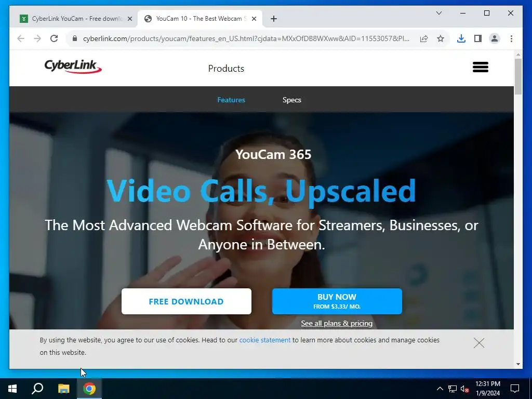Open Windows notification center
This screenshot has height=399, width=532.
coord(515,389)
